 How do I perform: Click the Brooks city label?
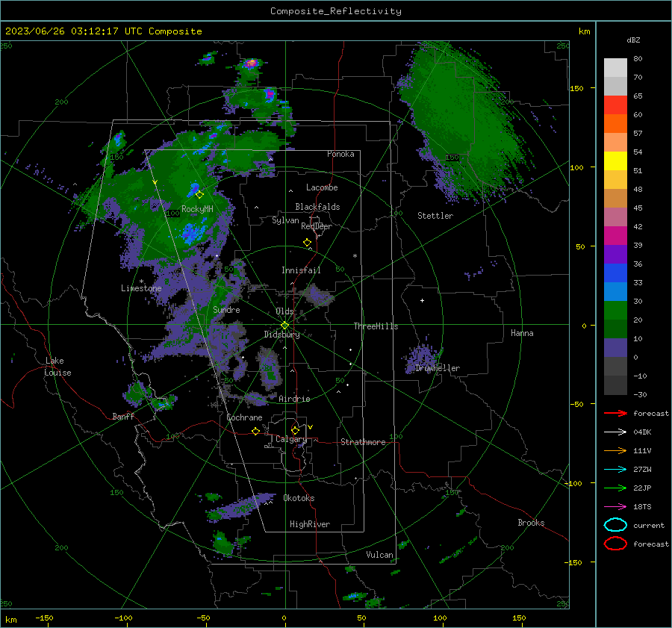531,523
